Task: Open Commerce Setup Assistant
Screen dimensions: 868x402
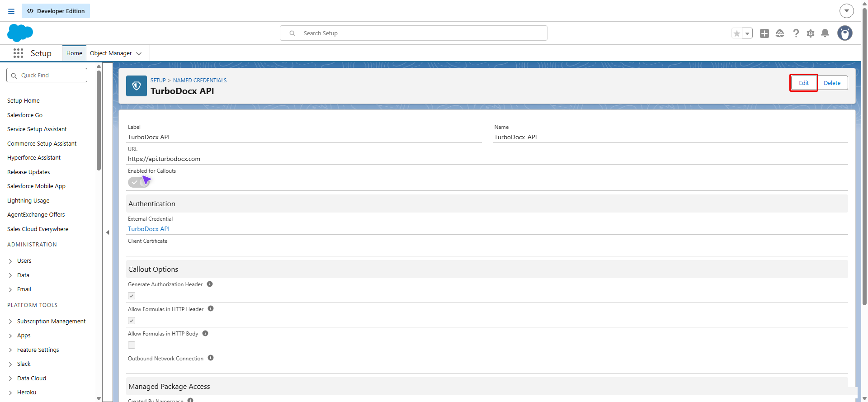Action: pyautogui.click(x=42, y=144)
